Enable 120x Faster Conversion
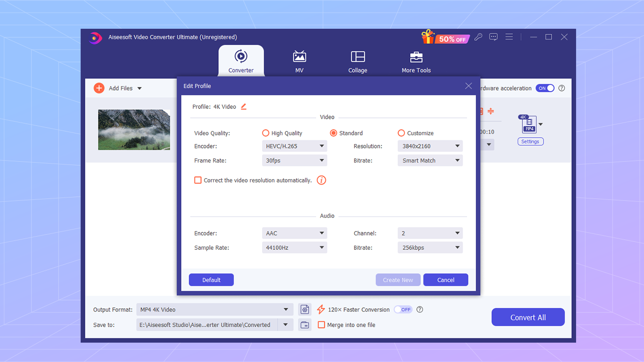The image size is (644, 362). [x=403, y=309]
